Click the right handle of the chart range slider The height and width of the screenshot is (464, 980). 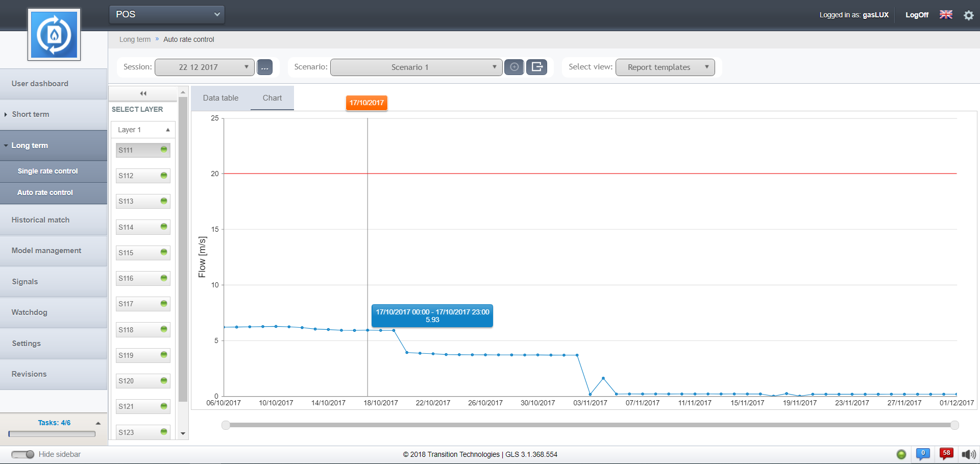click(954, 425)
